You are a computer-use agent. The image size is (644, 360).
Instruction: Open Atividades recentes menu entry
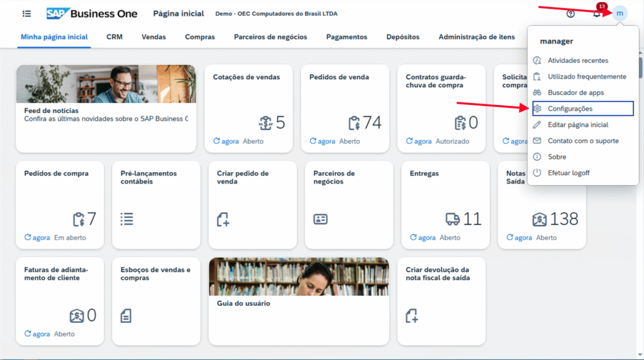click(578, 61)
